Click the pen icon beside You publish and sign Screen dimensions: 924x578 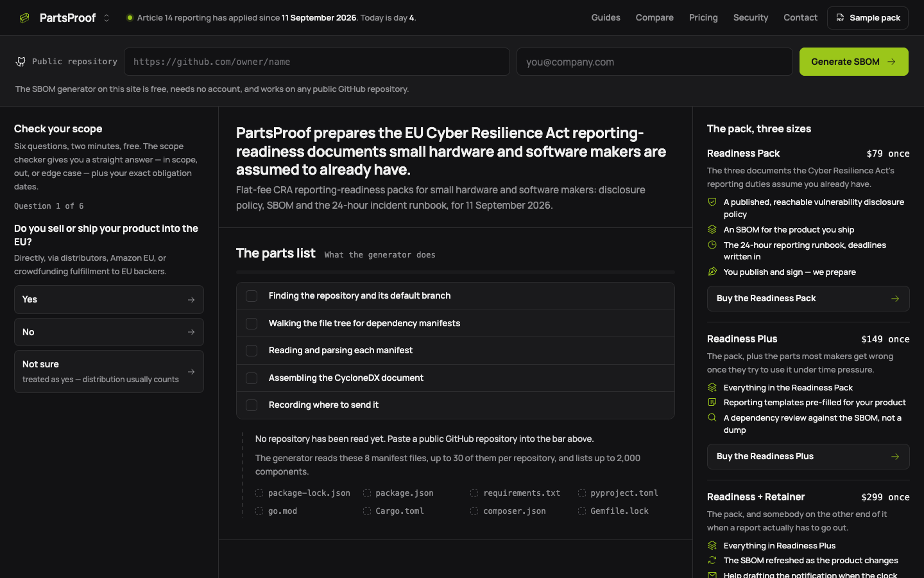(712, 272)
